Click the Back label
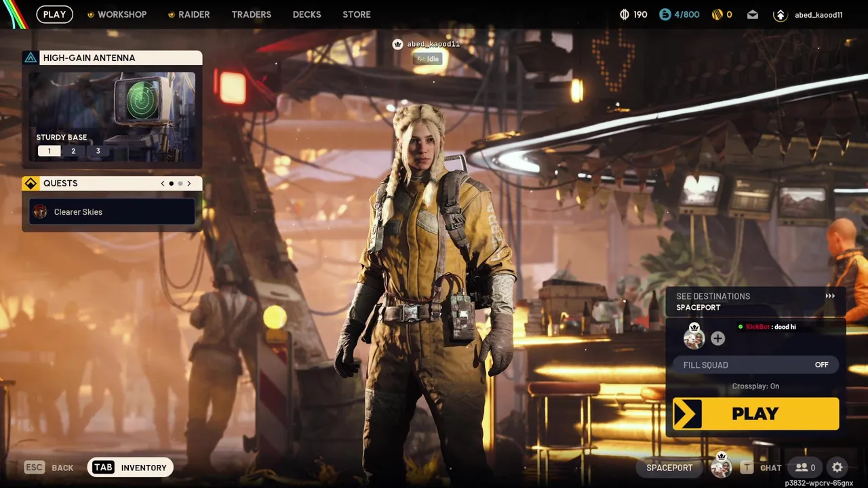The image size is (868, 488). [x=62, y=468]
